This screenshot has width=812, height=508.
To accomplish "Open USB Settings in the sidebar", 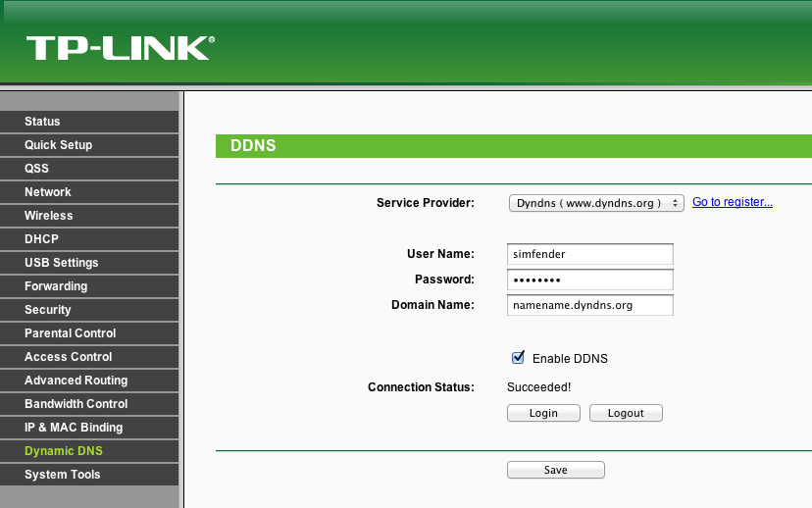I will pos(89,263).
